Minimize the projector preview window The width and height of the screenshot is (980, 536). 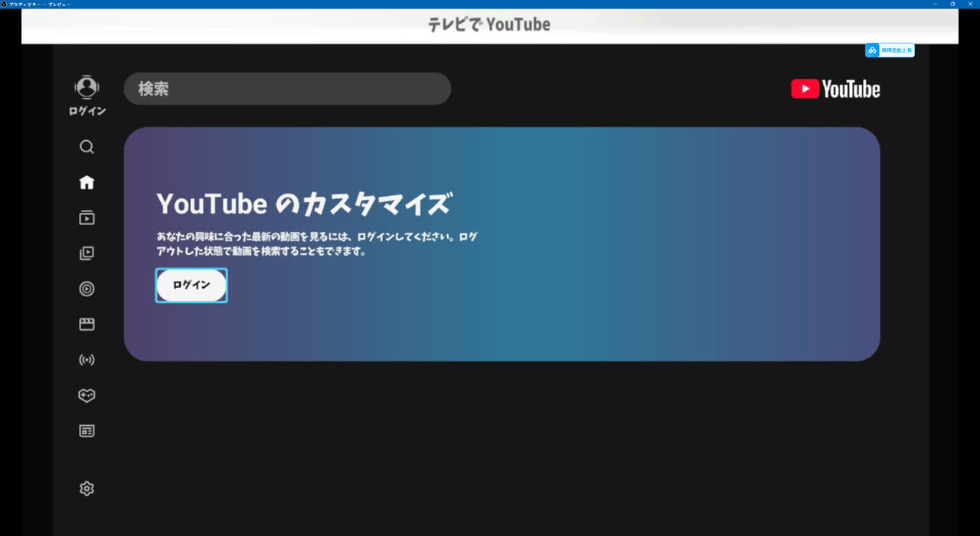(935, 4)
